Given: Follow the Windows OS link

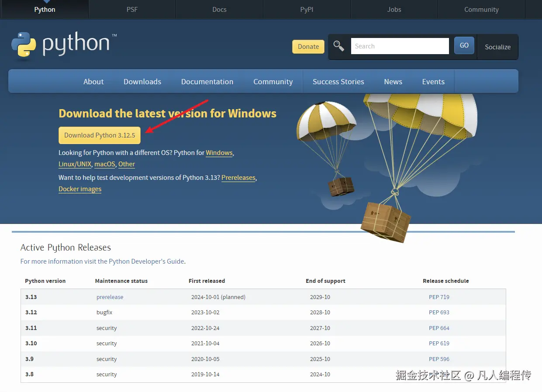Looking at the screenshot, I should click(219, 153).
